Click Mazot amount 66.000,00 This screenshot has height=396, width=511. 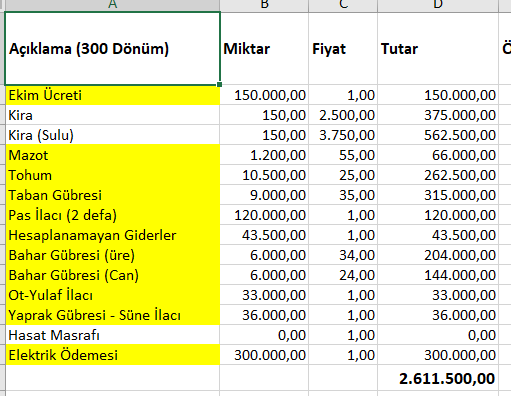click(x=438, y=155)
